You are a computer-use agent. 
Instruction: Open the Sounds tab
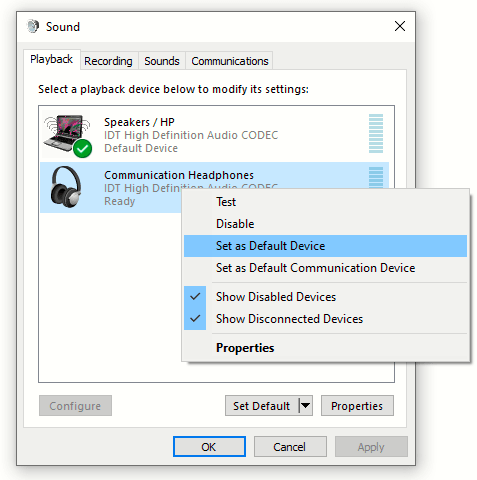(162, 61)
